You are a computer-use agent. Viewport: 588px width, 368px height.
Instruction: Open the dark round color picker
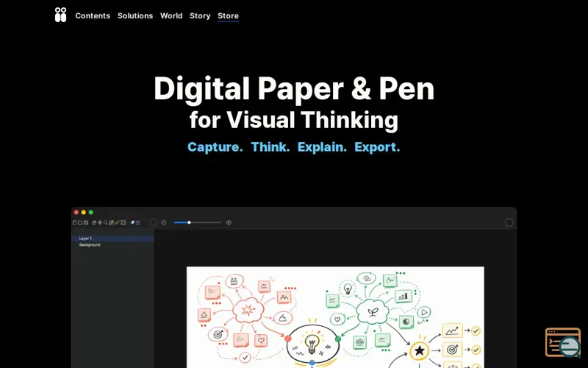[x=153, y=223]
